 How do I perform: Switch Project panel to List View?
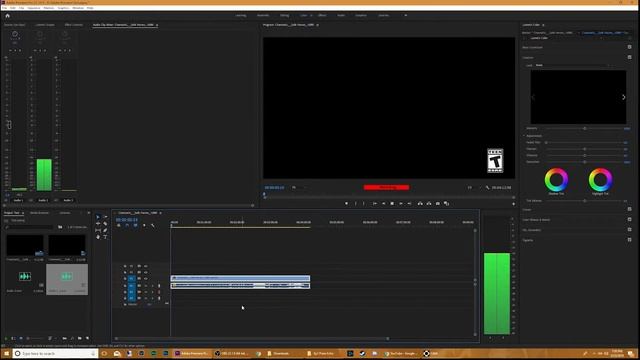[13, 338]
